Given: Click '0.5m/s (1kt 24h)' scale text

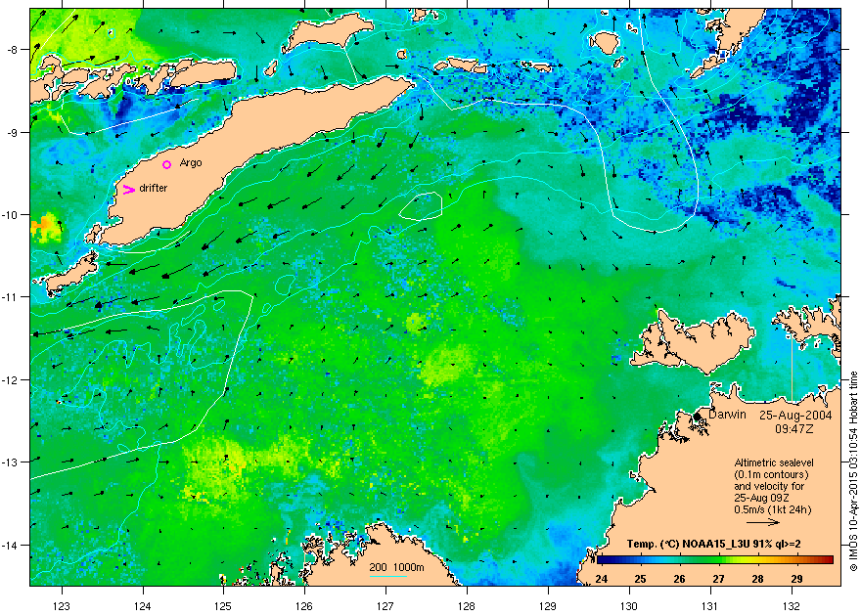Looking at the screenshot, I should pos(773,509).
